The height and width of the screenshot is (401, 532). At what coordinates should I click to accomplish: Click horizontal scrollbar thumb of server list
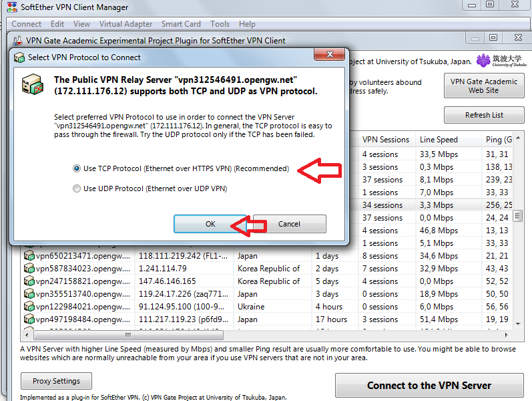tap(128, 335)
